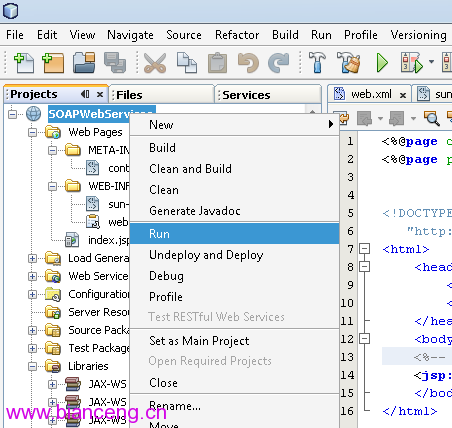The image size is (452, 428).
Task: Collapse code fold at line 8 head
Action: [365, 267]
